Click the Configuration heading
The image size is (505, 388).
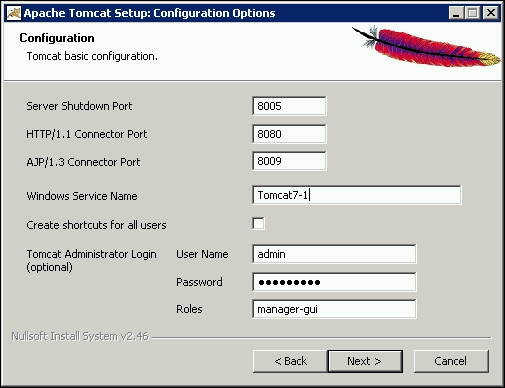pos(57,38)
